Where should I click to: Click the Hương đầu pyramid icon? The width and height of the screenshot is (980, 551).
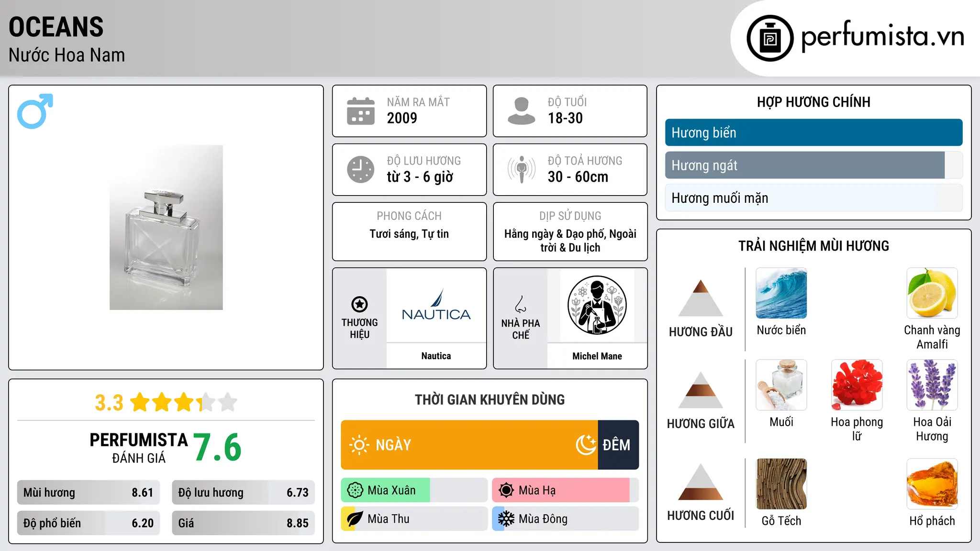701,298
